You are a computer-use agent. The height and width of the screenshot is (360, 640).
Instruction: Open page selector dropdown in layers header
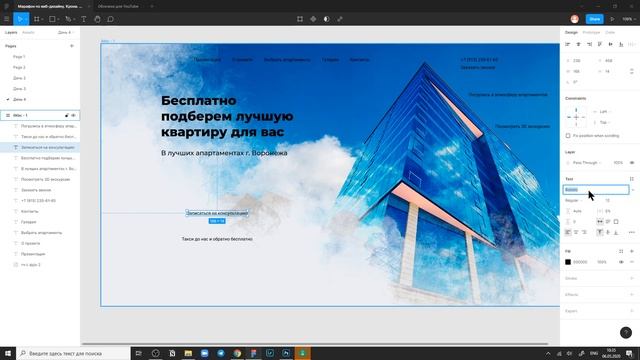pyautogui.click(x=66, y=32)
